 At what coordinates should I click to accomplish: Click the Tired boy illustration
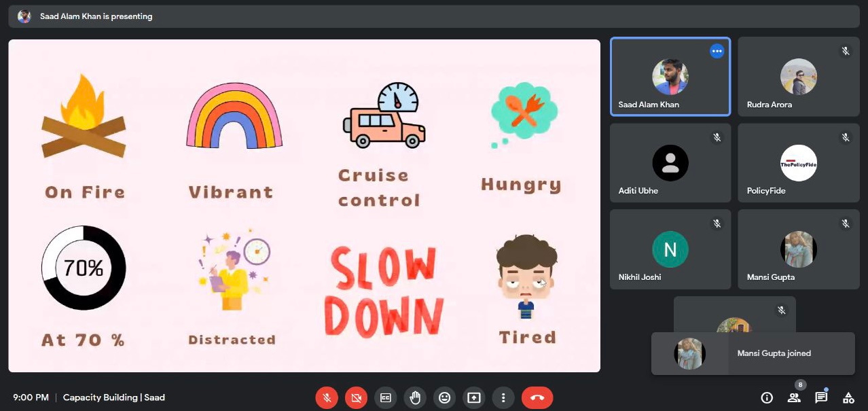(526, 276)
